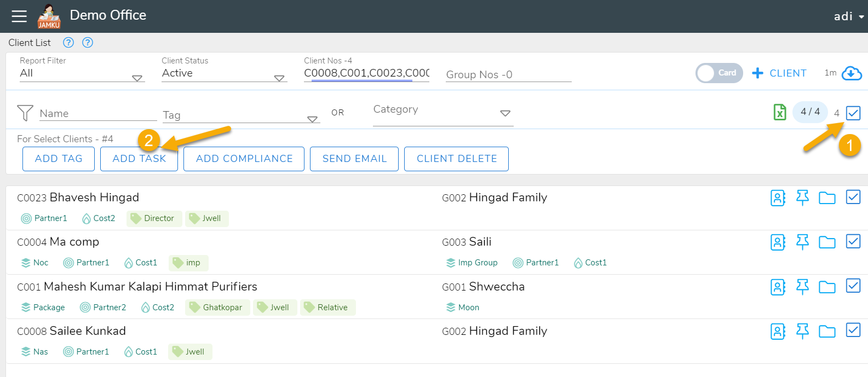Open group G003 Saili
Screen dimensions: 868x377
(x=467, y=242)
